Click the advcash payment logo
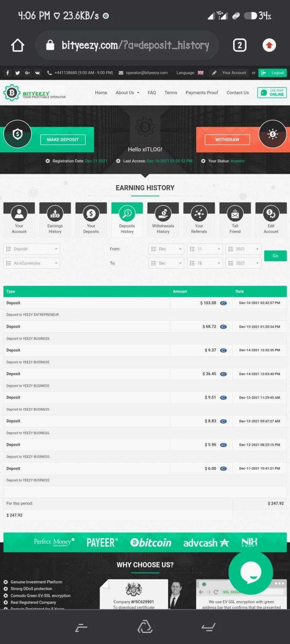The width and height of the screenshot is (290, 644). pos(206,543)
